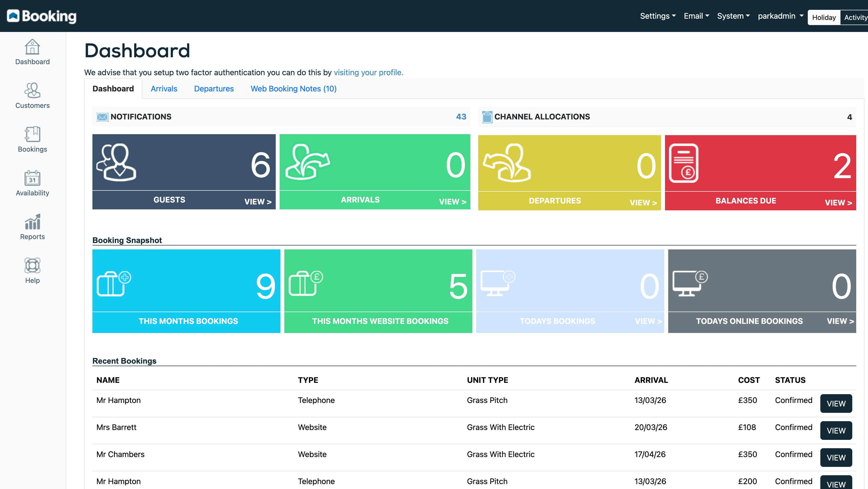The height and width of the screenshot is (489, 868).
Task: Click the Mrs Barrett name cell
Action: [x=116, y=427]
